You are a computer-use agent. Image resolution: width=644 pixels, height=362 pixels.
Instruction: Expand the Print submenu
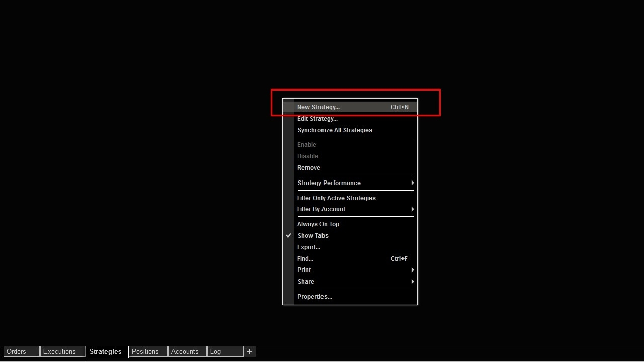[x=350, y=270]
